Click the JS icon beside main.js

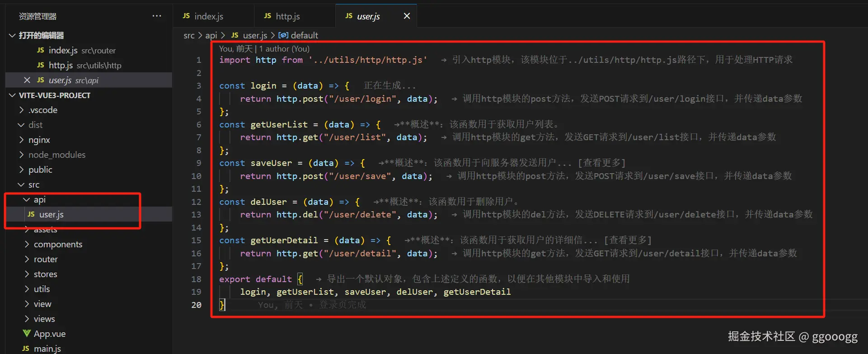[26, 349]
